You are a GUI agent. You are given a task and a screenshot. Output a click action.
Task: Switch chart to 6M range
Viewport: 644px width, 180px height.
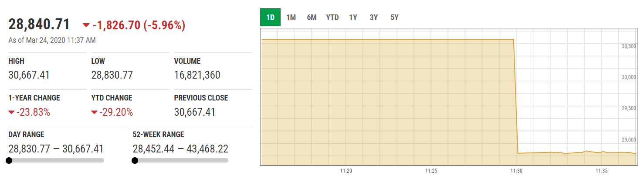312,17
